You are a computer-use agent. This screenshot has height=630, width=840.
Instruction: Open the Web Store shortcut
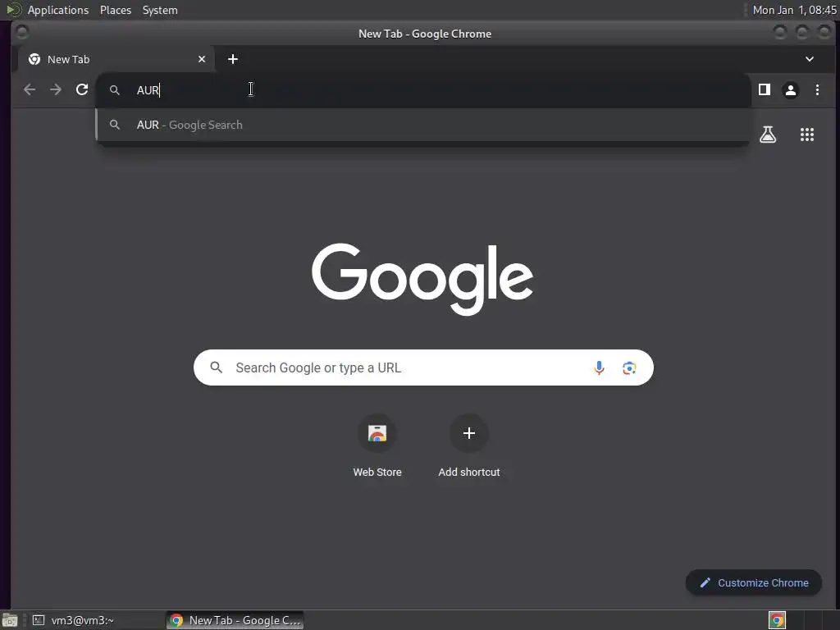[377, 445]
